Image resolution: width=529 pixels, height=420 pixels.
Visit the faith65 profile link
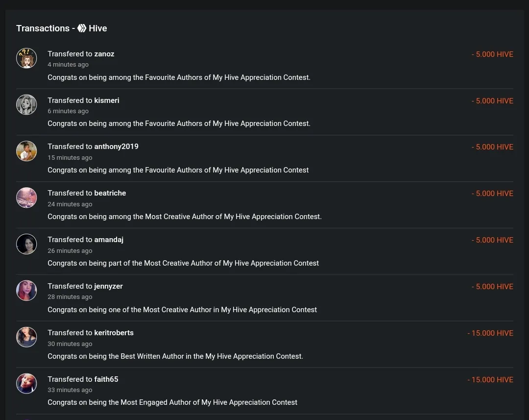pyautogui.click(x=106, y=379)
